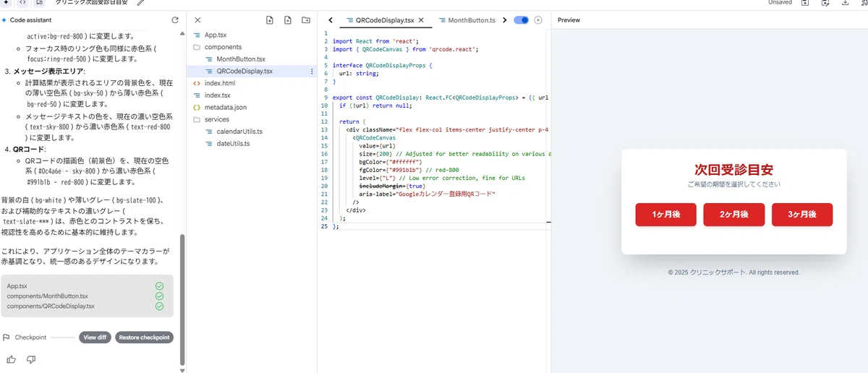Toggle the blue auto-run switch

point(521,20)
